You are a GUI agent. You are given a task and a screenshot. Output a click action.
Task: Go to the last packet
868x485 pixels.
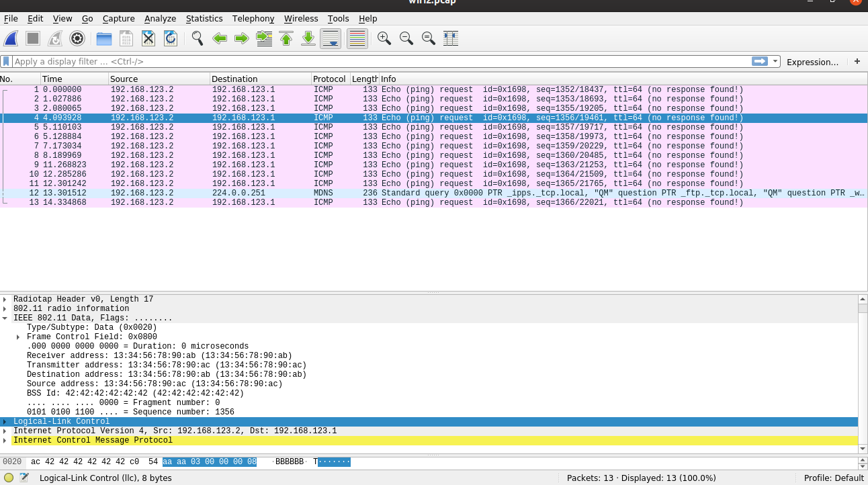coord(308,38)
